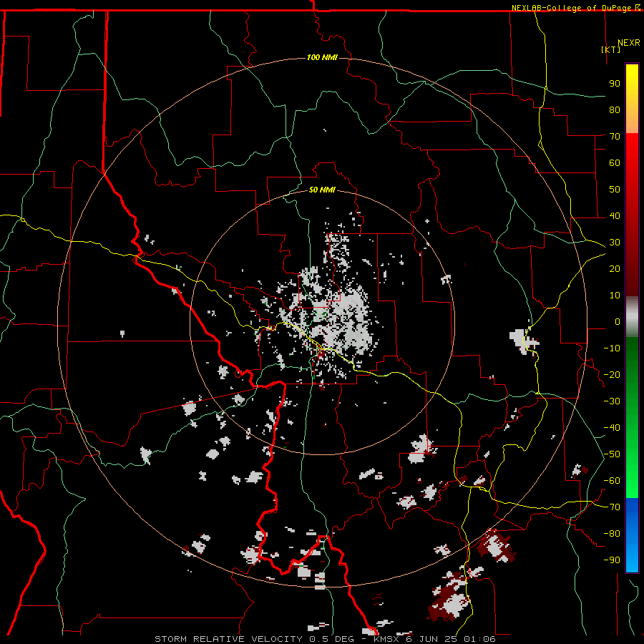Click the 100 NMI range ring label
The width and height of the screenshot is (644, 644).
coord(322,57)
